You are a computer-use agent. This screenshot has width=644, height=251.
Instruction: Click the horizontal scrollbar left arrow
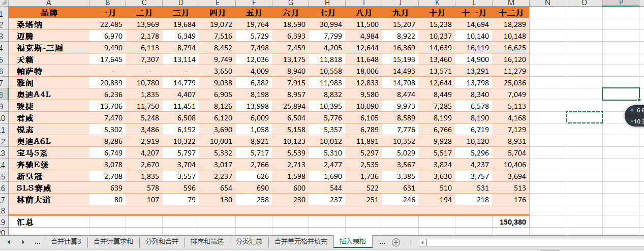coord(423,242)
